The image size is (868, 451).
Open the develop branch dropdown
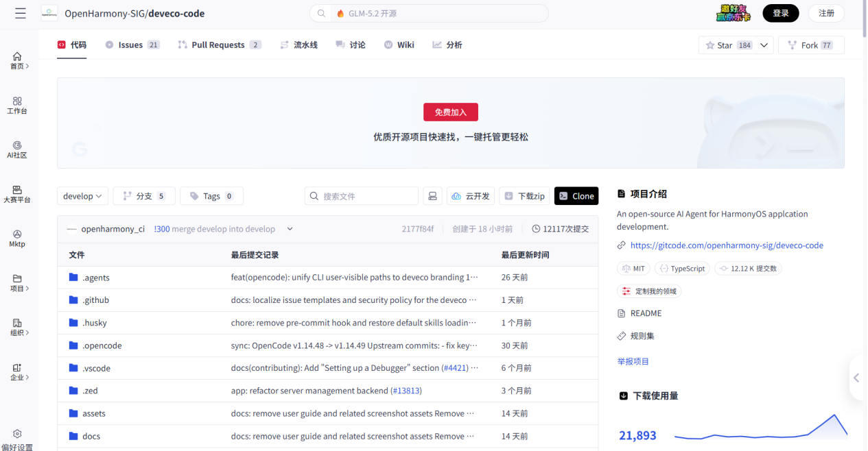[82, 196]
